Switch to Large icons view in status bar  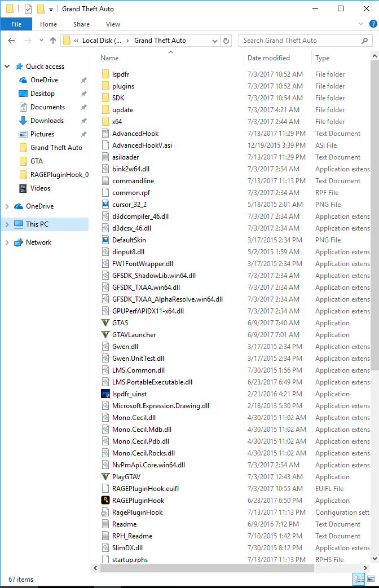(371, 579)
